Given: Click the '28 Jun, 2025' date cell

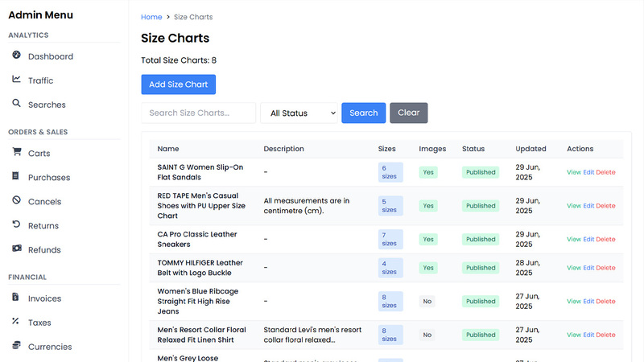Looking at the screenshot, I should 528,268.
